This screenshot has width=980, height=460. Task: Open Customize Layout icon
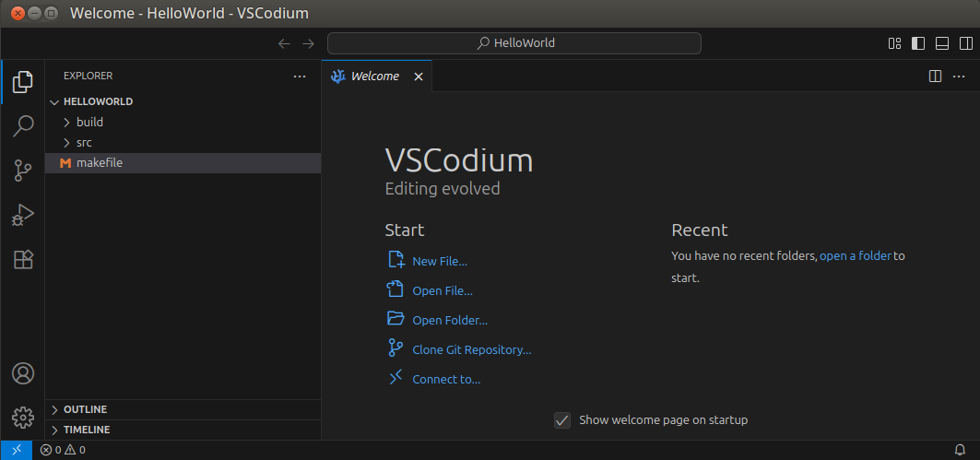point(894,43)
